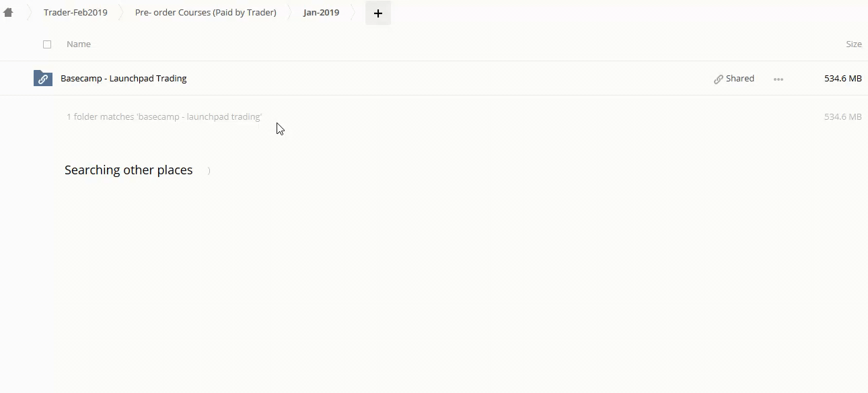Screen dimensions: 868x393
Task: Open the three-dot actions menu for Basecamp
Action: coord(779,79)
